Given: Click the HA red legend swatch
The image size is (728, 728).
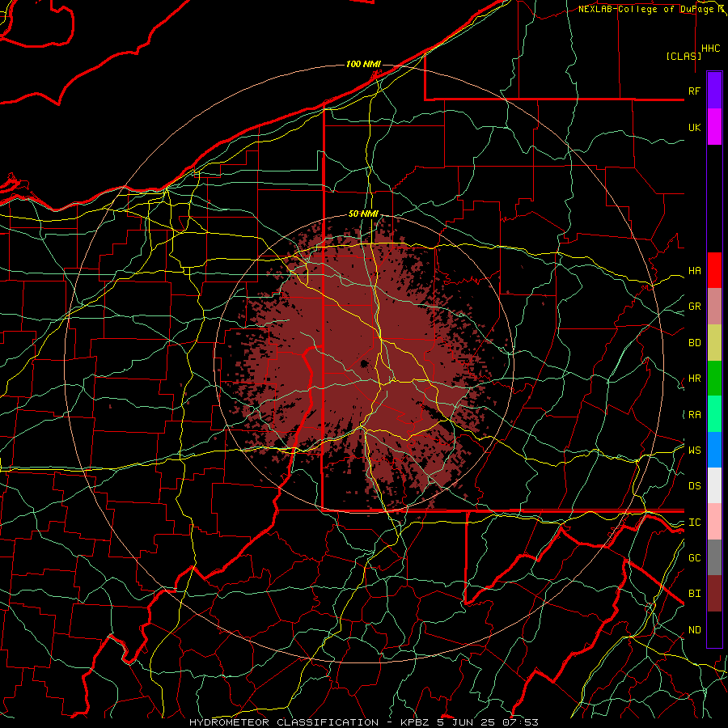Looking at the screenshot, I should (714, 270).
